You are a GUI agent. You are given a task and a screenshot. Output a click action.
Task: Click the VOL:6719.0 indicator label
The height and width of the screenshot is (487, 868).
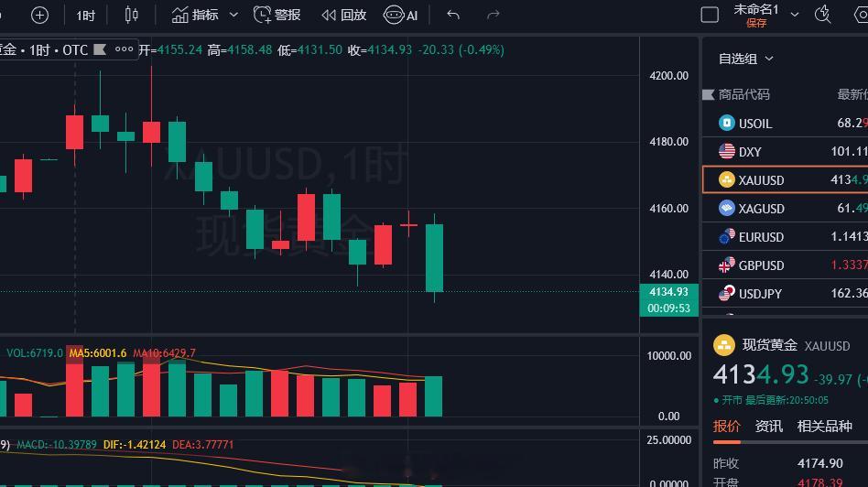pyautogui.click(x=35, y=353)
